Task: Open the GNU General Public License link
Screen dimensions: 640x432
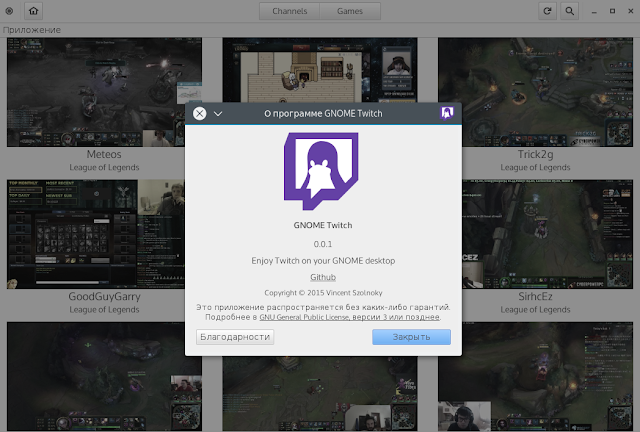Action: 350,317
